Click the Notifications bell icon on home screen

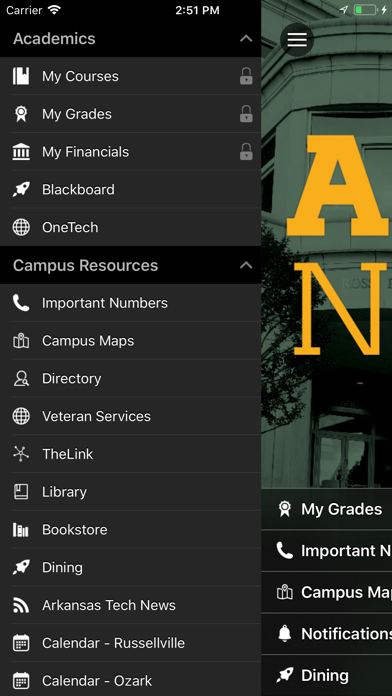(285, 634)
